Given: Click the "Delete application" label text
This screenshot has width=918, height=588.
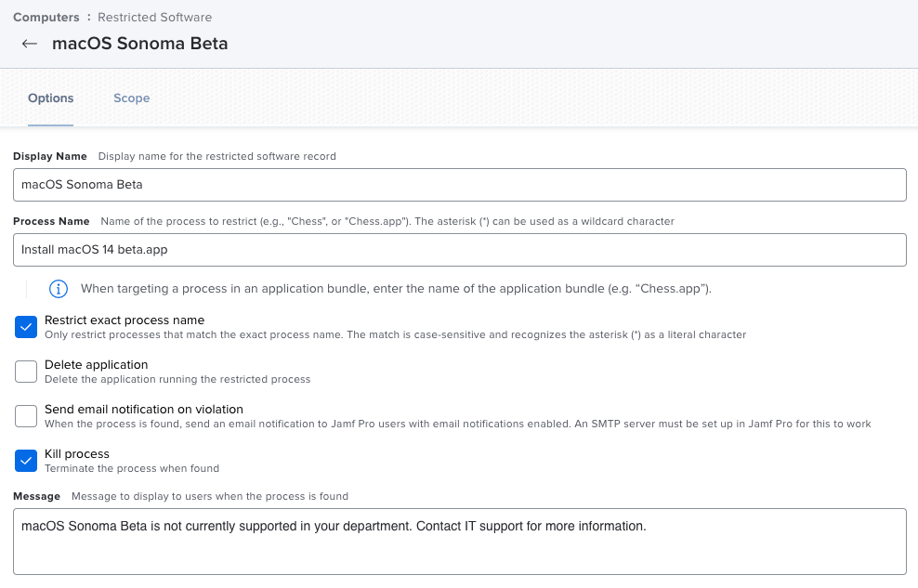Looking at the screenshot, I should (x=96, y=364).
